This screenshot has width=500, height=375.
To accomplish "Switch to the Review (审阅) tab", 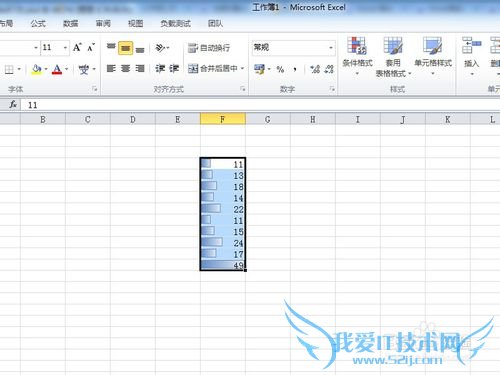I will coord(103,24).
